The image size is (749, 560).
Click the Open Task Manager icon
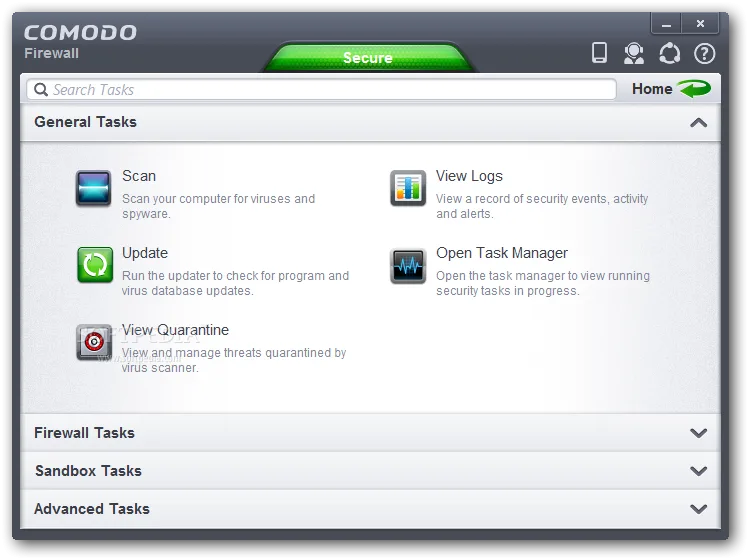[x=408, y=266]
